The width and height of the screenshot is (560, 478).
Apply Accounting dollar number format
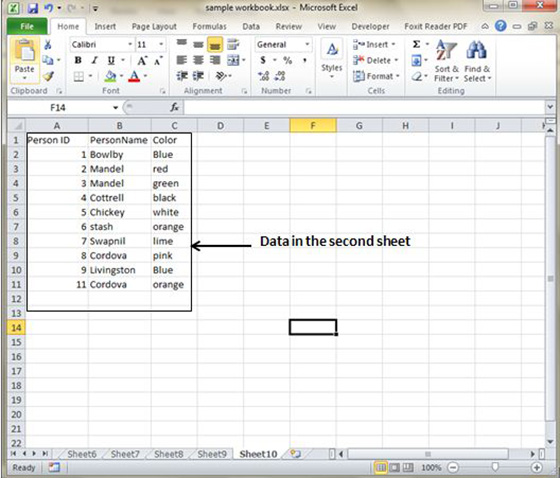click(x=263, y=60)
